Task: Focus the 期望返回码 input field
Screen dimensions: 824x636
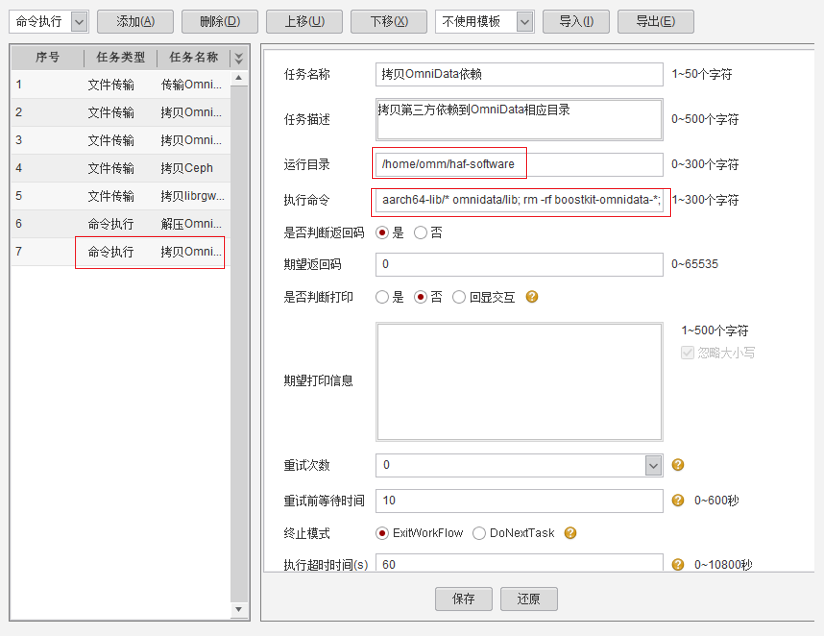Action: [x=519, y=264]
